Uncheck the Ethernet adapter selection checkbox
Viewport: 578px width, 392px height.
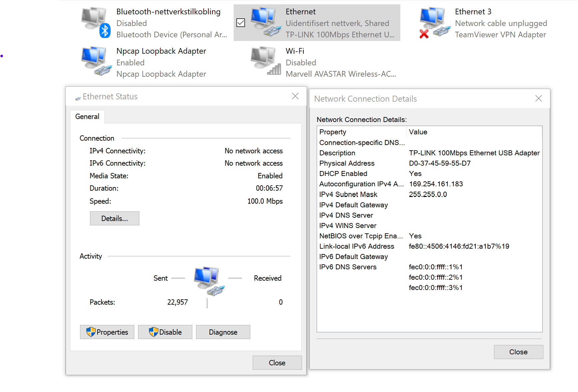coord(241,23)
